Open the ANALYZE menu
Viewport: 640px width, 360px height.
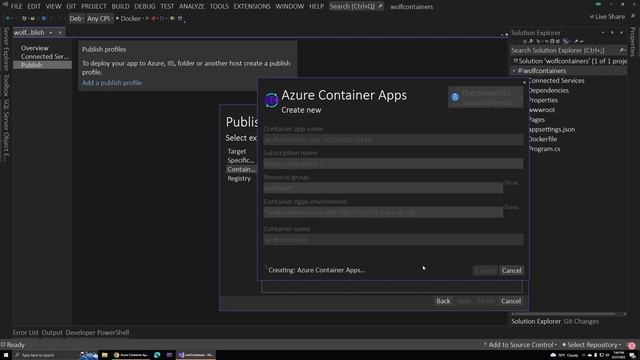point(191,7)
